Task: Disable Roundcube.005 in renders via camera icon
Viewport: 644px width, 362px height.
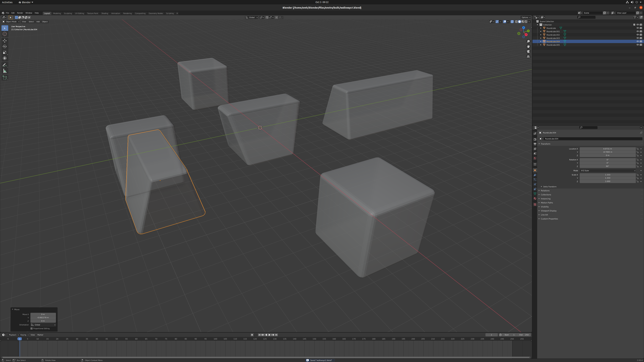Action: 641,45
